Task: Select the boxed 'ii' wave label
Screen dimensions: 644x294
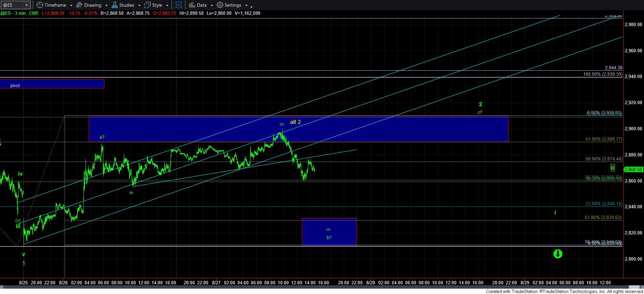Action: pyautogui.click(x=612, y=168)
